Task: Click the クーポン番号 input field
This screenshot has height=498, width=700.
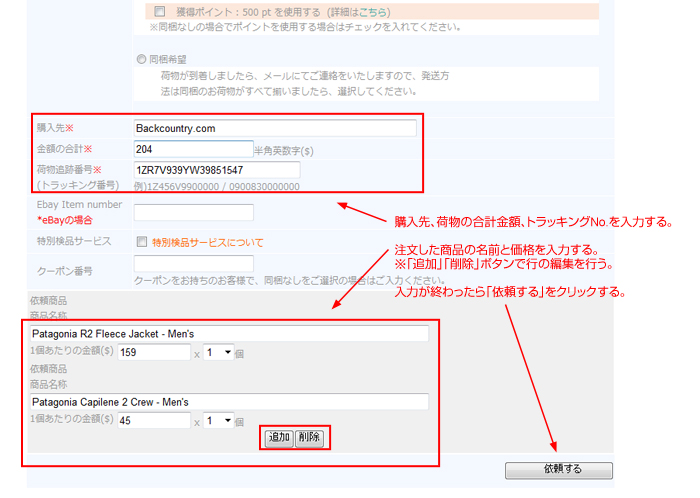Action: tap(193, 264)
